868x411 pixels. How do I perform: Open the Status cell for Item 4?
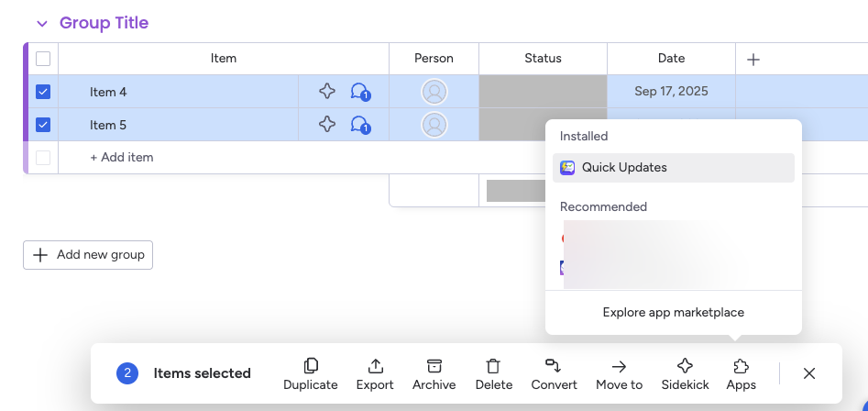pos(543,92)
